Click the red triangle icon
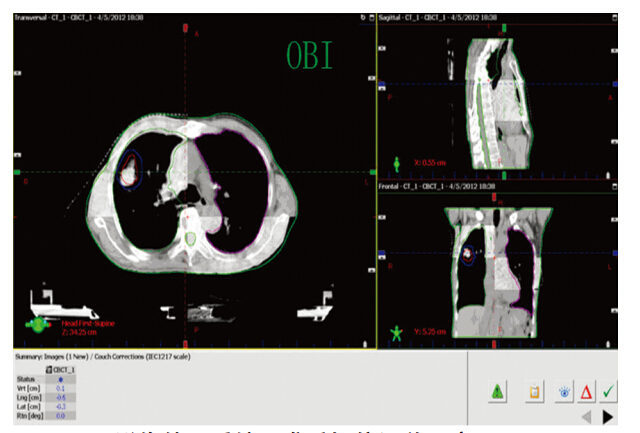Screen dimensions: 640x433 587,391
